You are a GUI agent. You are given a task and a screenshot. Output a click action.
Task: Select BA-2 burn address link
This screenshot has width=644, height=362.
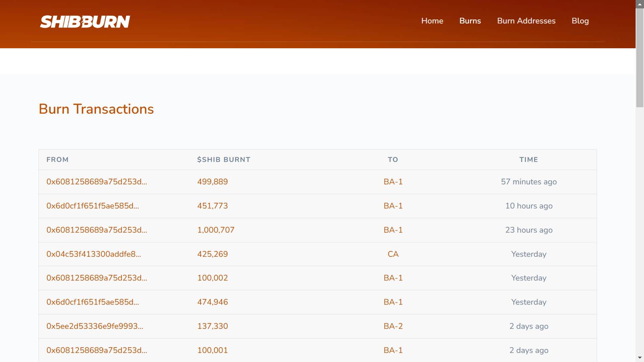click(393, 326)
